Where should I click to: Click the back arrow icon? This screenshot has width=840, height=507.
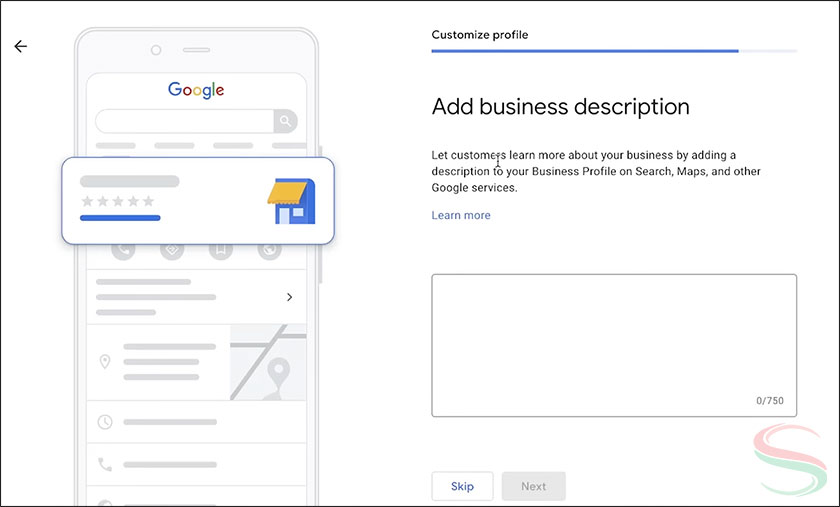pos(20,46)
